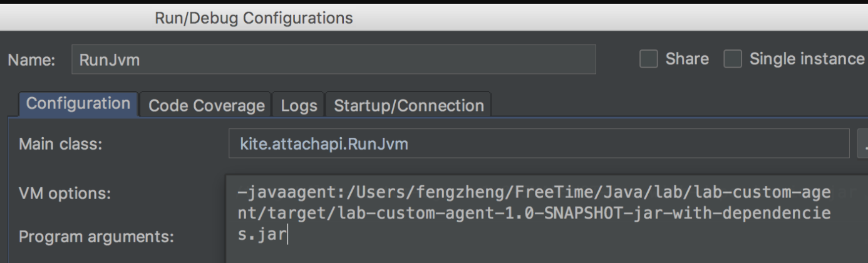Click the browse button beside Main class
868x263 pixels.
click(x=863, y=145)
